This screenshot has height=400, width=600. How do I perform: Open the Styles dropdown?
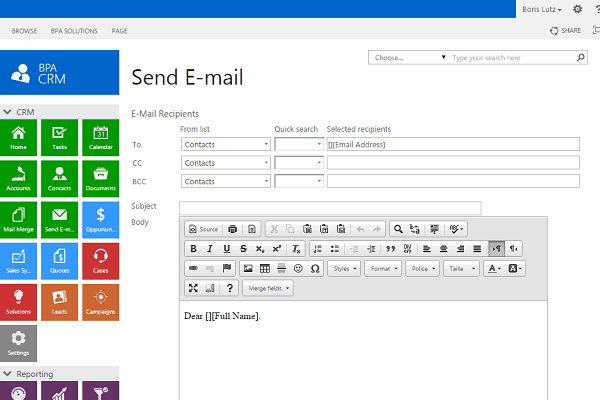pyautogui.click(x=344, y=268)
